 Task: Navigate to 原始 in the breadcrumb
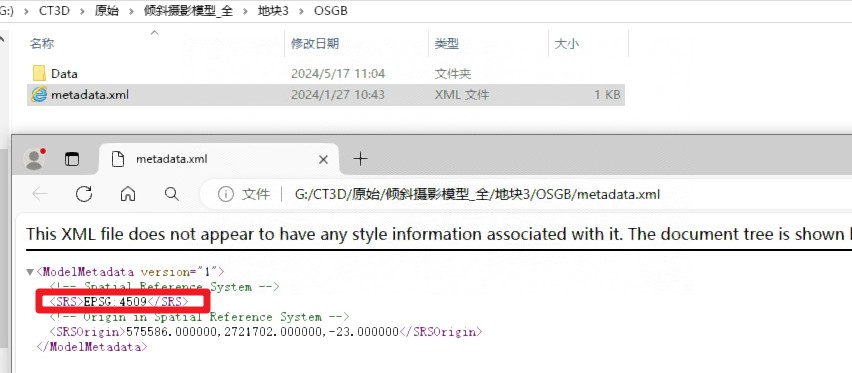click(x=106, y=11)
